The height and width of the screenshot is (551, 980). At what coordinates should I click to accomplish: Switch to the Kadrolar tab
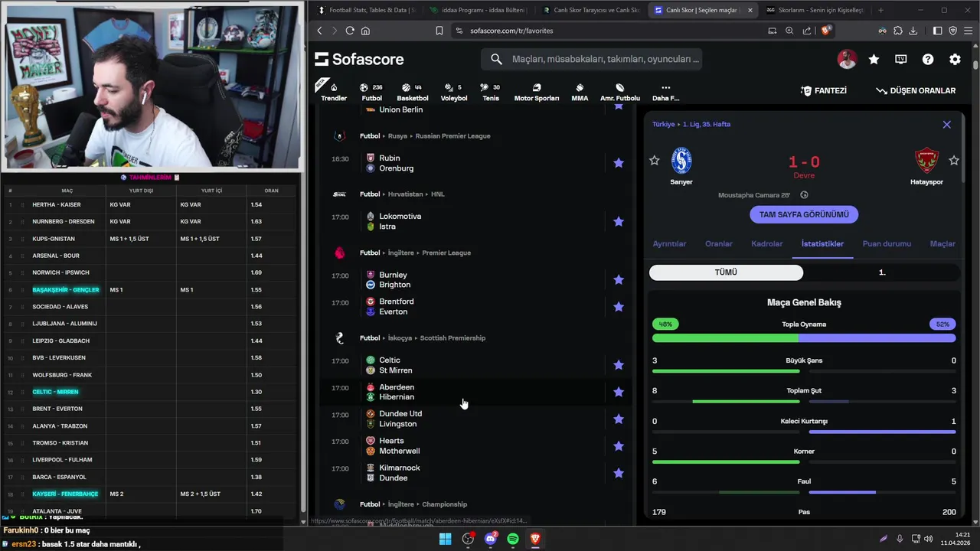tap(767, 243)
